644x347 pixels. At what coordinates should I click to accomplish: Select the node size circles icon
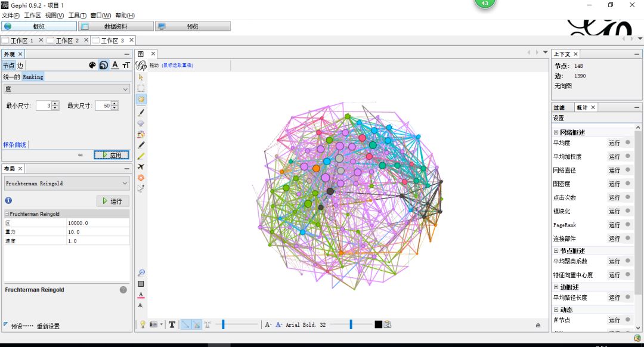coord(104,66)
